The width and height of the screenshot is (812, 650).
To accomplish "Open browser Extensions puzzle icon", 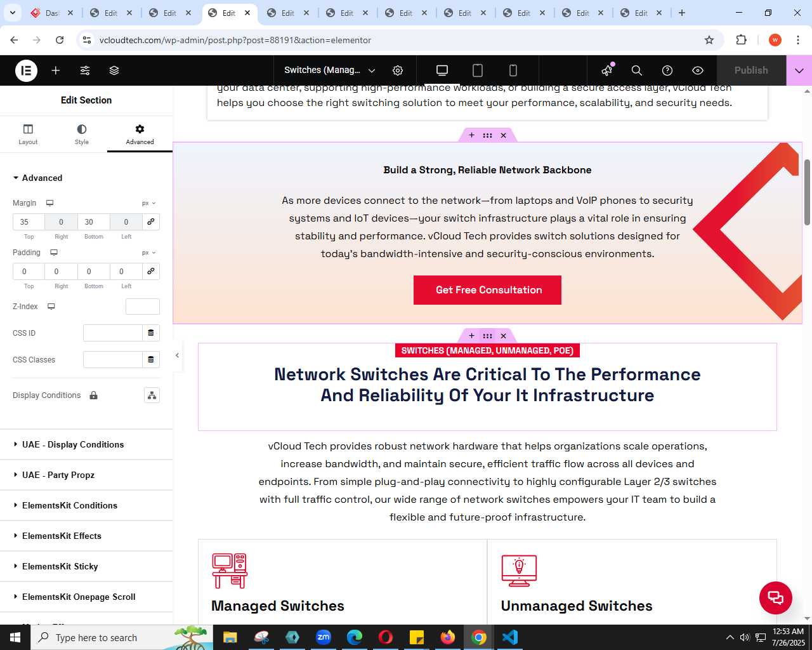I will [741, 40].
